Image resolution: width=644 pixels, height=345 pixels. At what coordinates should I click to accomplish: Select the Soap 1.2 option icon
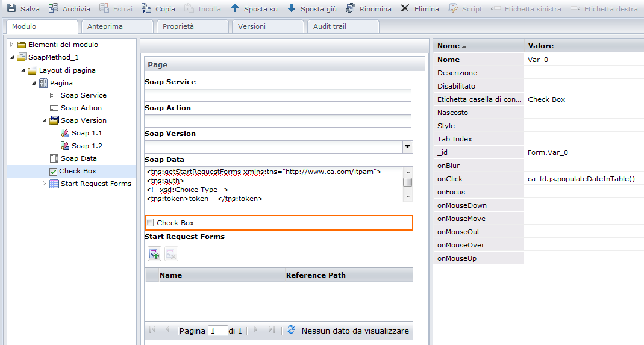tap(65, 146)
